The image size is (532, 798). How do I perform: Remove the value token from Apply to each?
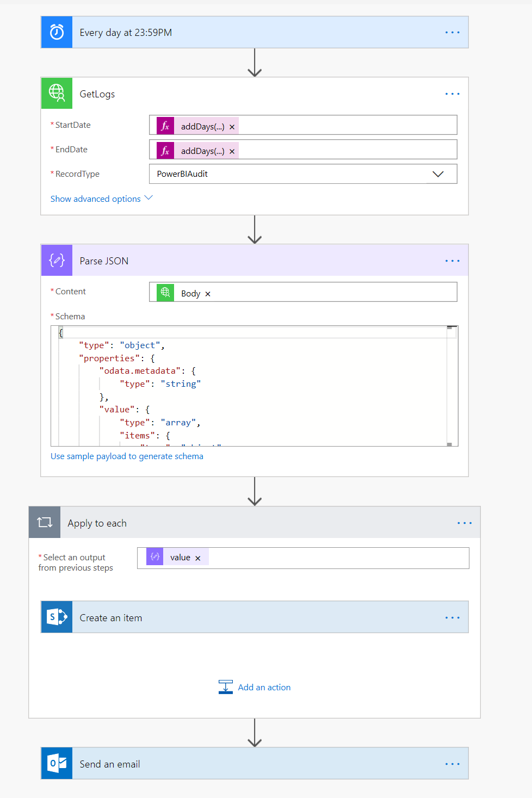(x=198, y=559)
